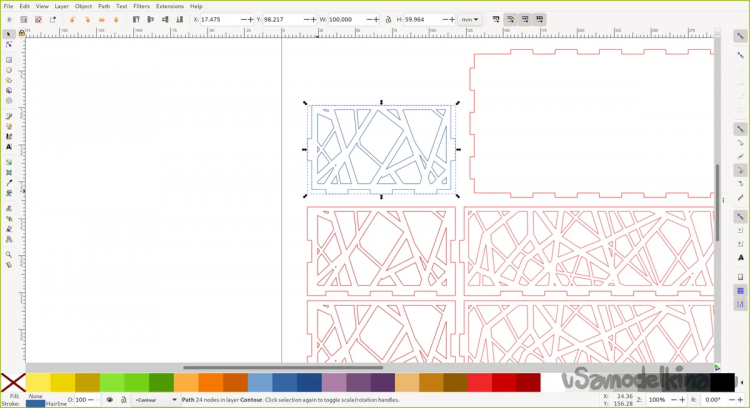Open the Path menu
The image size is (750, 408).
click(x=104, y=6)
